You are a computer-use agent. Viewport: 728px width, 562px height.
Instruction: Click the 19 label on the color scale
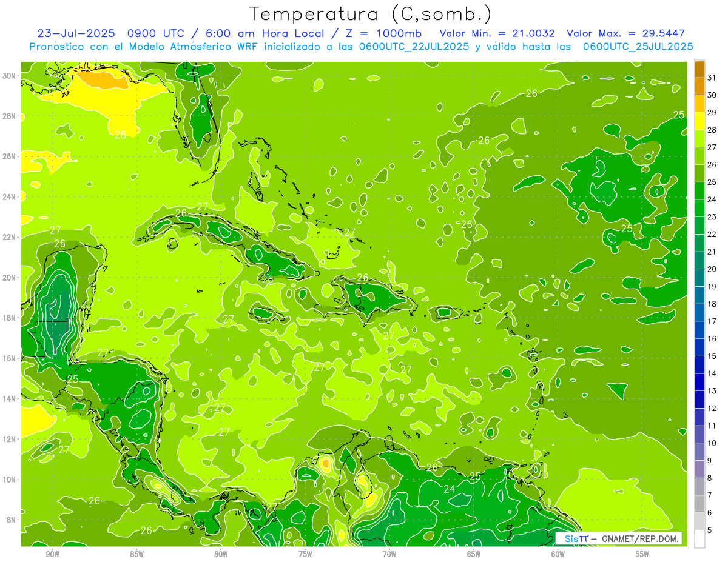[x=712, y=287]
